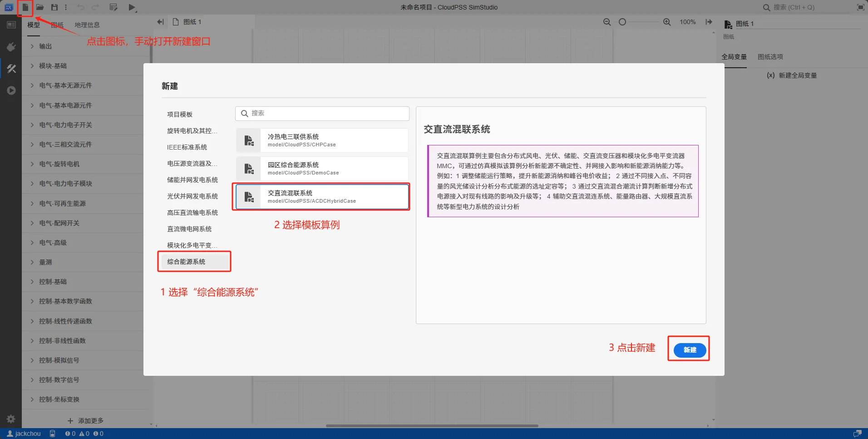Expand the 电气-基本无源元件 category
The image size is (868, 439).
click(x=85, y=85)
